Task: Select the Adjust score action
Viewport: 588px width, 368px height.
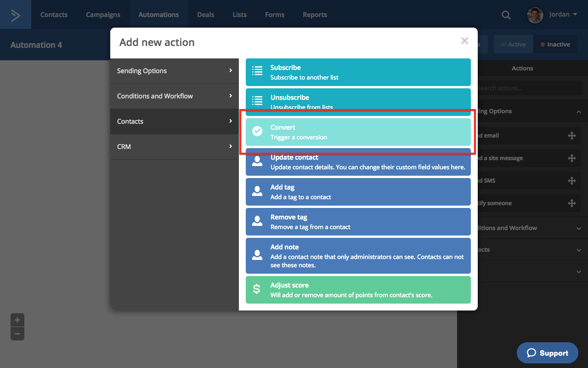Action: tap(358, 290)
